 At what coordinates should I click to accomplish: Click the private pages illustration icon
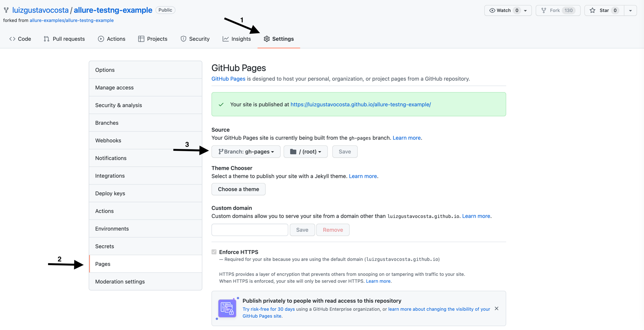click(227, 308)
